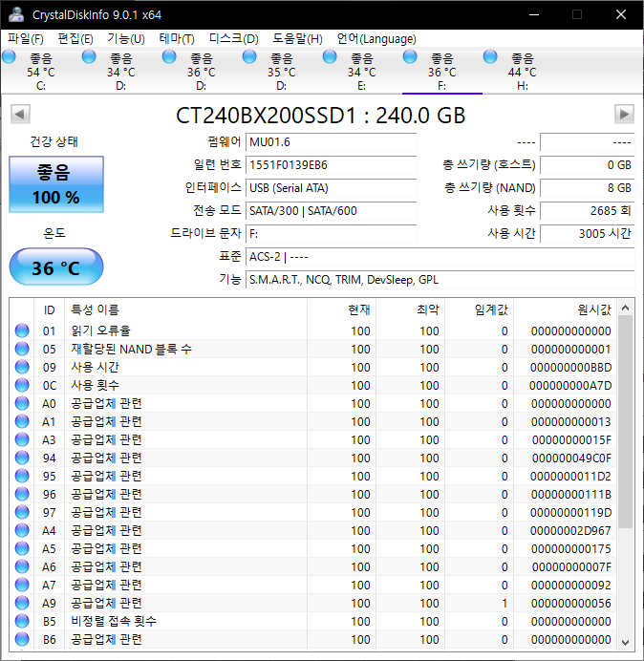Click the firmware field MU01.6

click(331, 142)
